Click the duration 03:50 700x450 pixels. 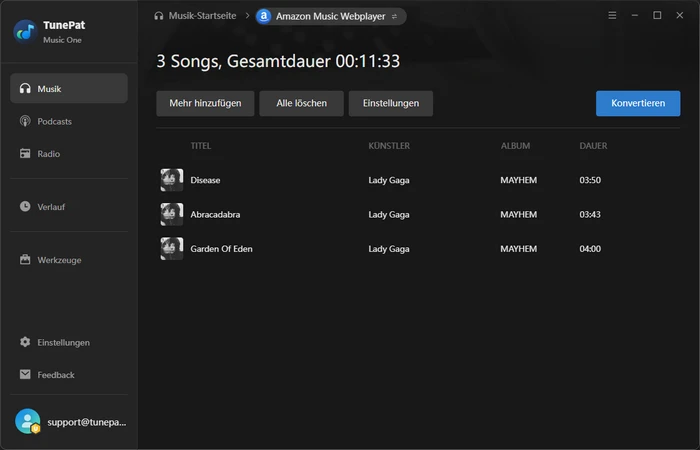590,180
